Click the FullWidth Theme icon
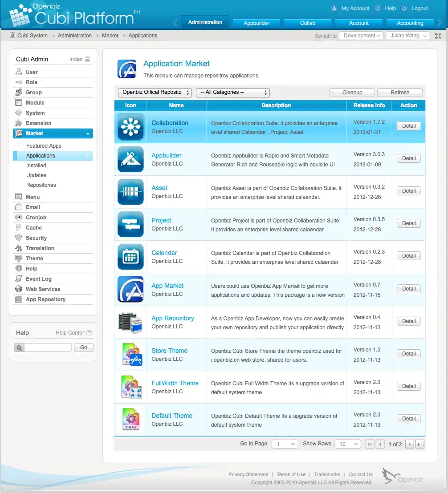448x493 pixels. 131,387
